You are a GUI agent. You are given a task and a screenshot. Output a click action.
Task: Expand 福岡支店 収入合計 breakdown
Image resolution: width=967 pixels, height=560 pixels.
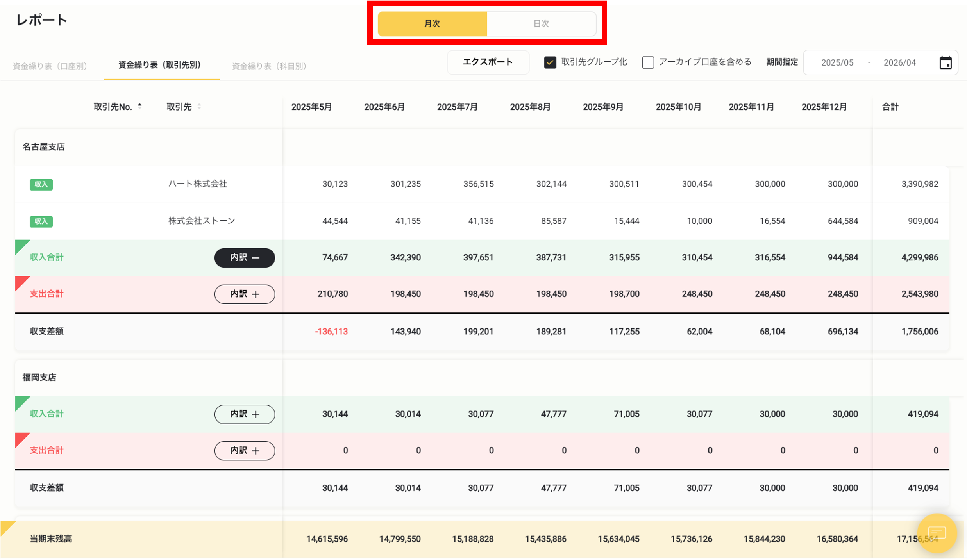pos(245,414)
